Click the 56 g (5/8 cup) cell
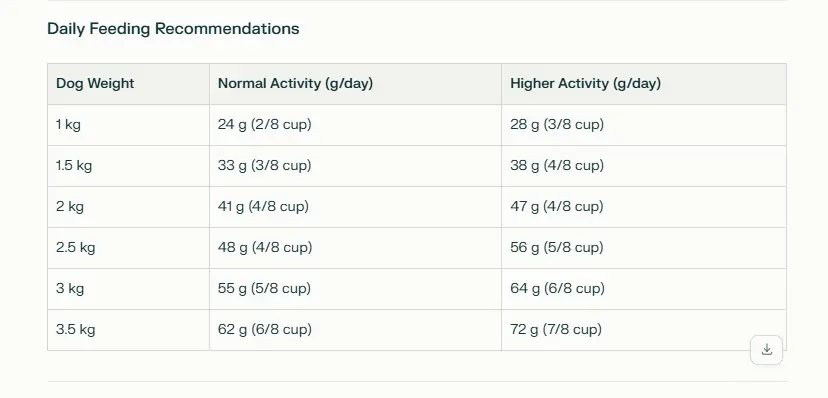 (x=644, y=248)
